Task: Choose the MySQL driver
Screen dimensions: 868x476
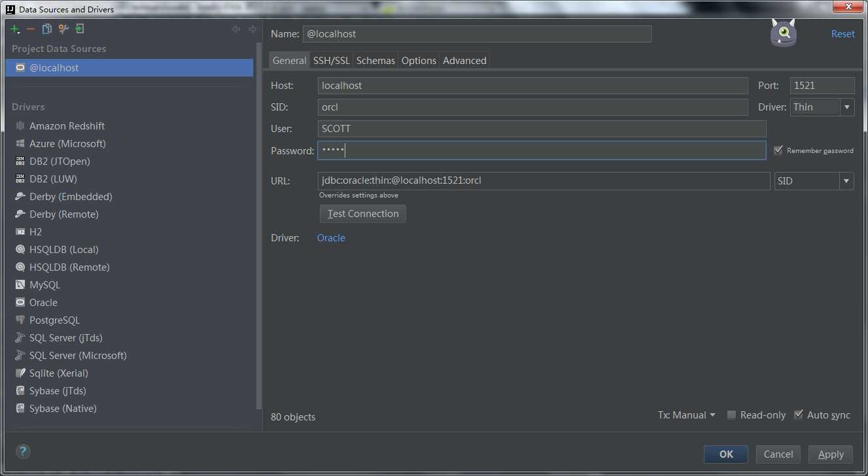Action: 44,284
